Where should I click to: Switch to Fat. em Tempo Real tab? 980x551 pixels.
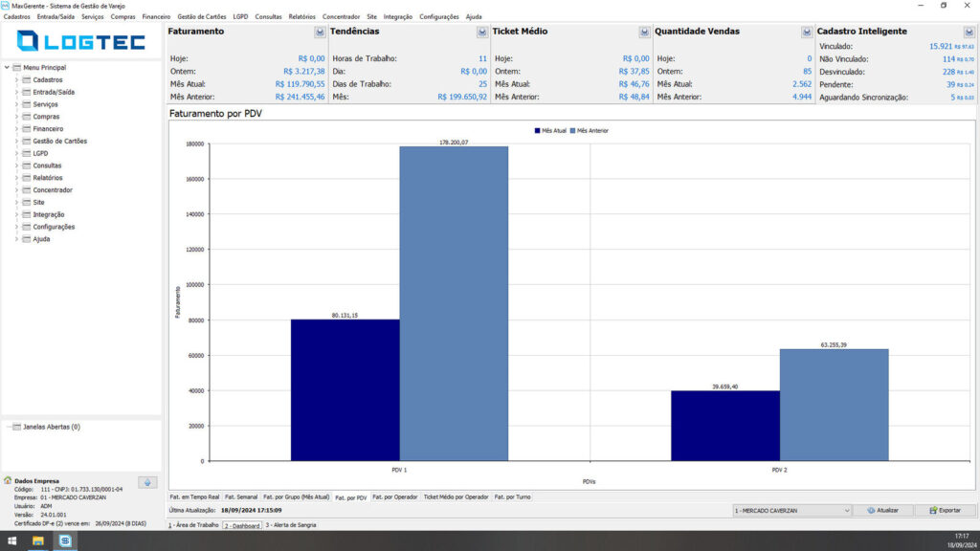point(194,497)
